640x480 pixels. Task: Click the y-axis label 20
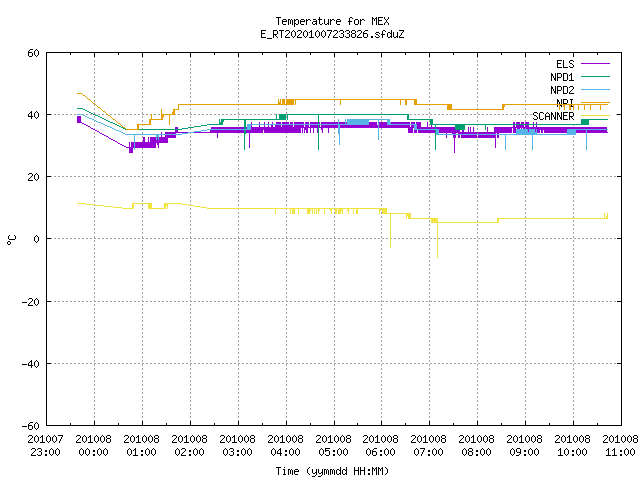tap(33, 177)
